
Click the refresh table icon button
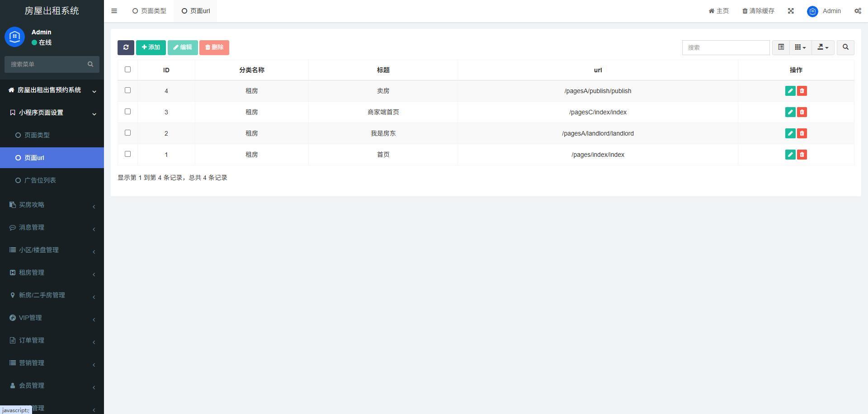pyautogui.click(x=126, y=47)
